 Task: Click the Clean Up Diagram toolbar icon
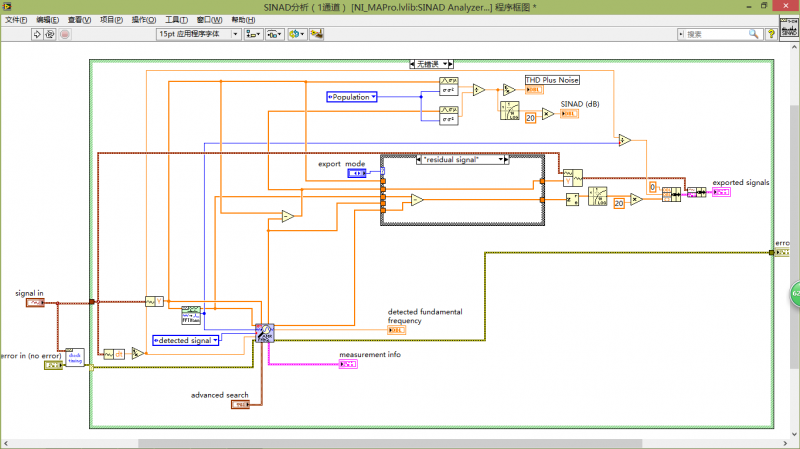[318, 34]
